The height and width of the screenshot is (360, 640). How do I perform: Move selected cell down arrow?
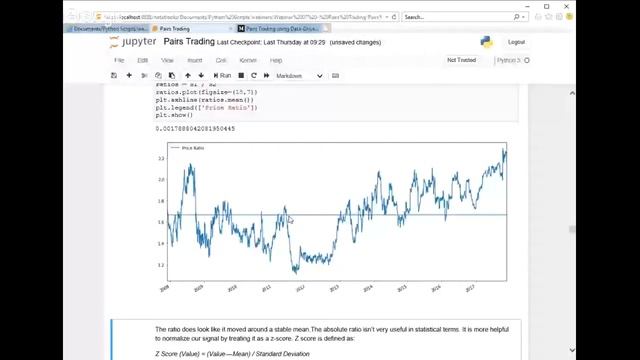pos(201,76)
